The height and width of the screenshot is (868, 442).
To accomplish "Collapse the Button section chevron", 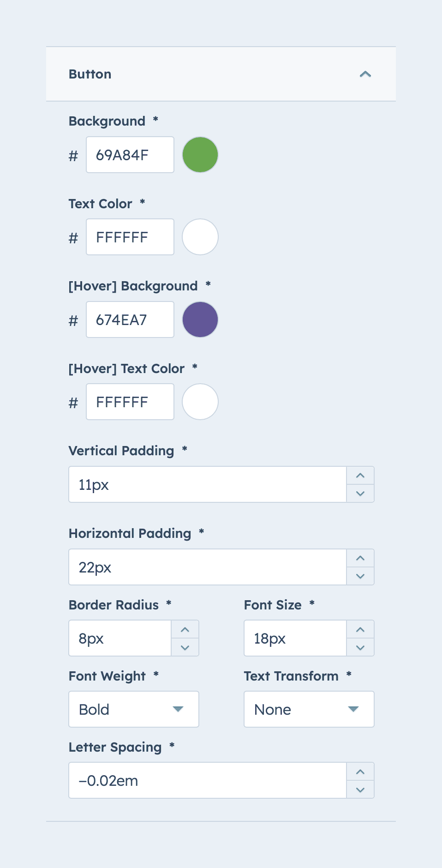I will point(365,74).
